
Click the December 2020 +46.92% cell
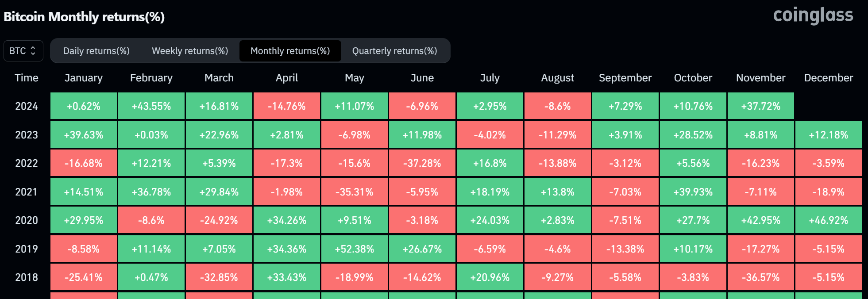[828, 220]
